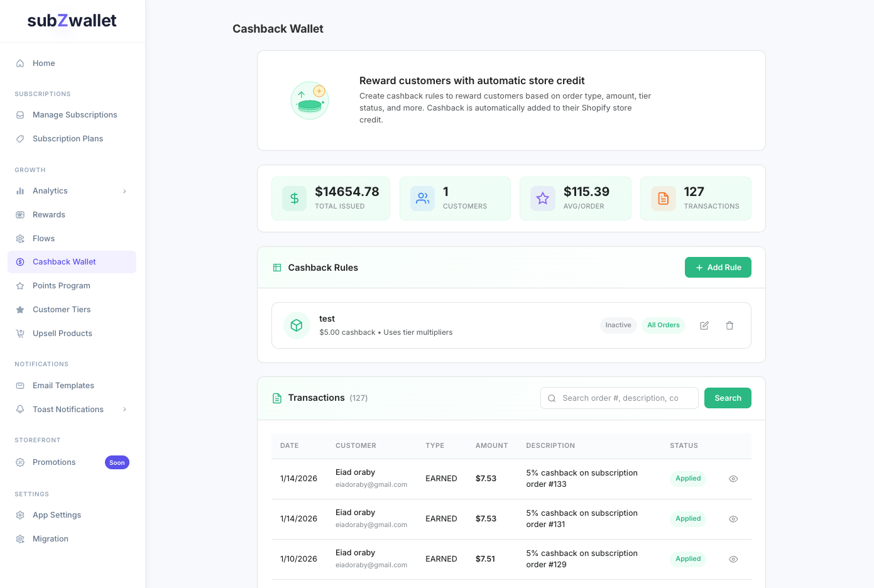
Task: Click Applied status for order #133
Action: click(688, 479)
